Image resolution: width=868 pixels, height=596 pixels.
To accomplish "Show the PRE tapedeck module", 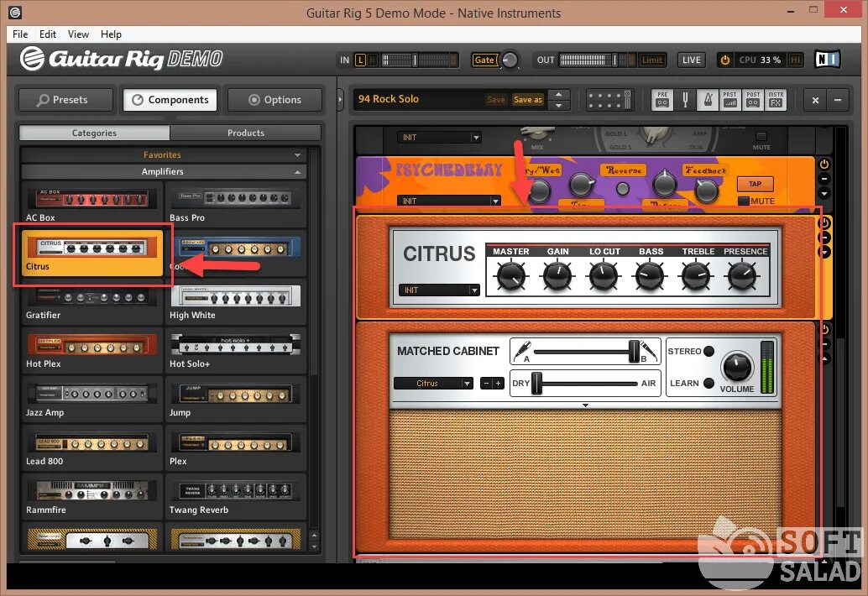I will click(x=662, y=100).
